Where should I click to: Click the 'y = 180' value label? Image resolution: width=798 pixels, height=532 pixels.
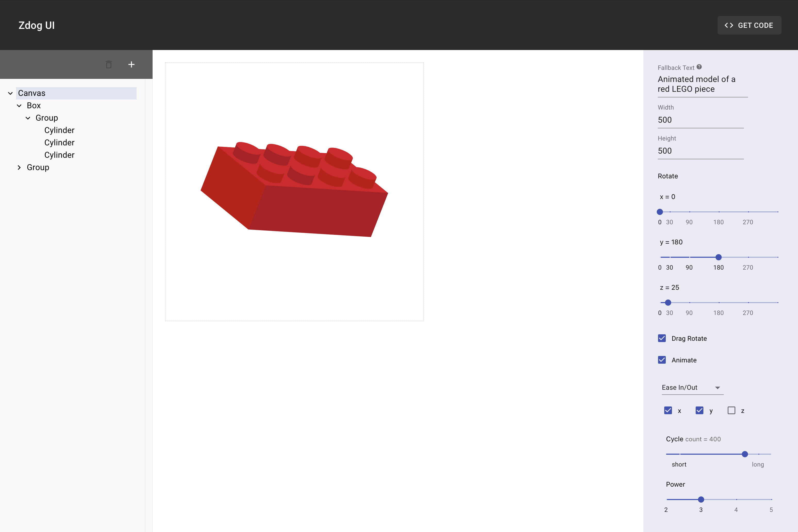click(x=671, y=242)
